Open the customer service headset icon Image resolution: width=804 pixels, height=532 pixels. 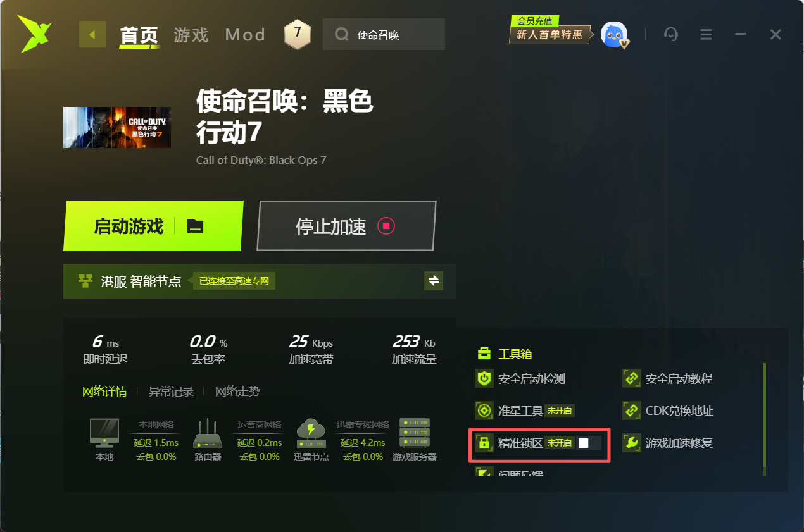coord(671,34)
